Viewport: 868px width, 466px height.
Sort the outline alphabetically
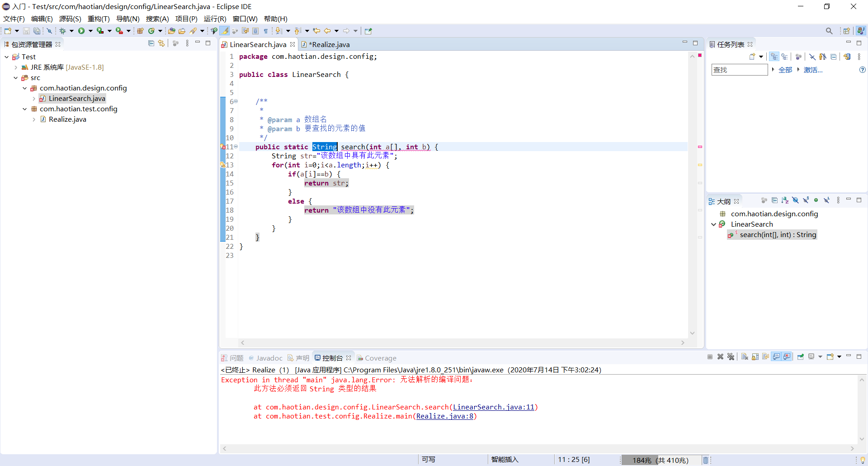[785, 200]
